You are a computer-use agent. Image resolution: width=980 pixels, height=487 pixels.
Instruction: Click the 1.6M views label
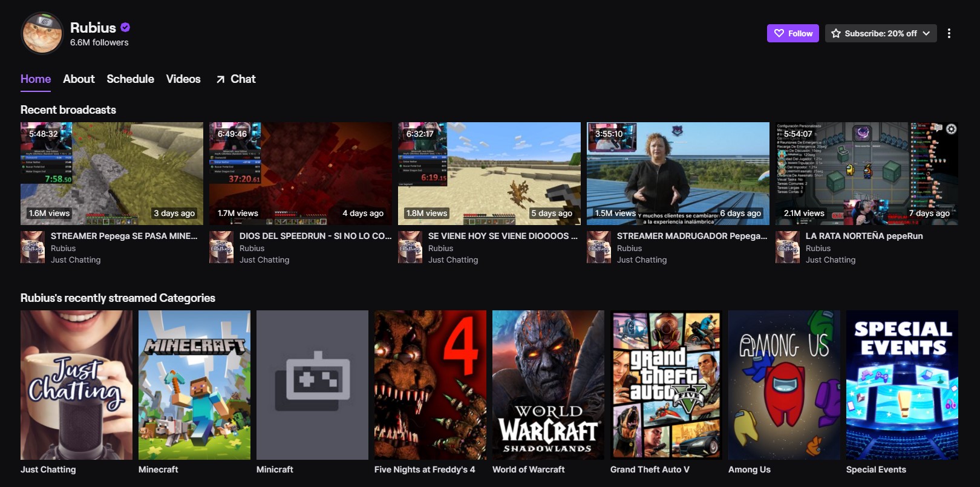coord(50,213)
